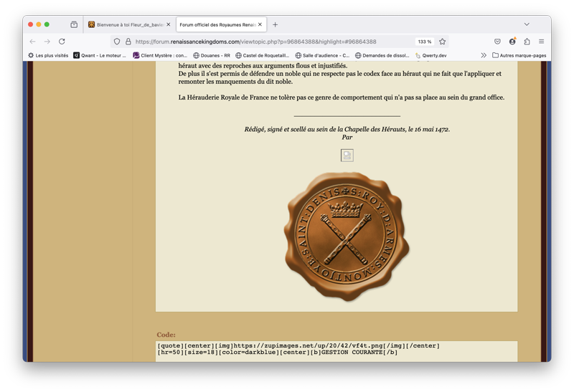Expand the list all tabs chevron
The width and height of the screenshot is (574, 392).
click(527, 24)
